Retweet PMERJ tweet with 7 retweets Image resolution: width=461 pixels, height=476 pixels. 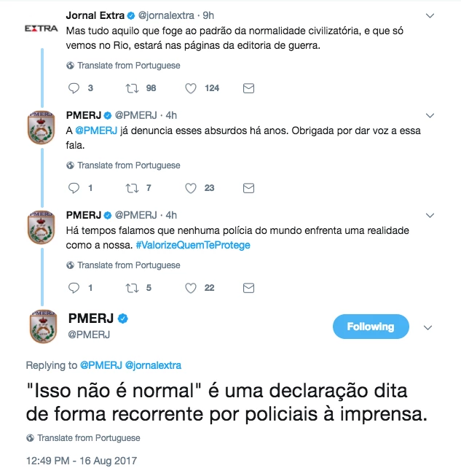(132, 188)
